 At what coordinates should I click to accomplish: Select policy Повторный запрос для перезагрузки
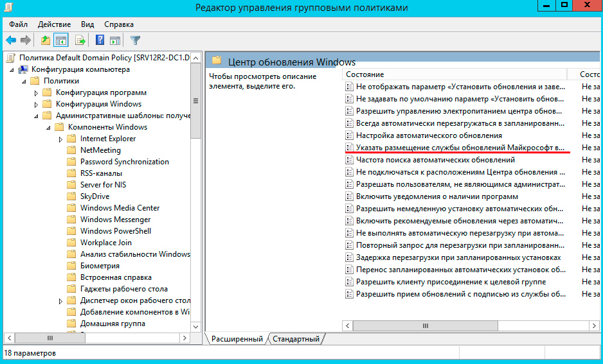click(460, 245)
